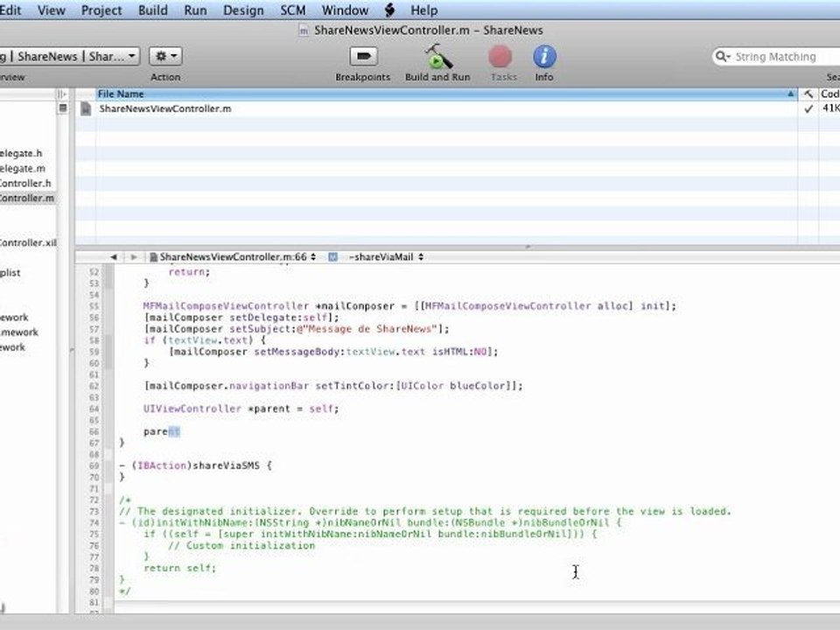Click 41K code size cell
This screenshot has width=840, height=630.
click(830, 108)
